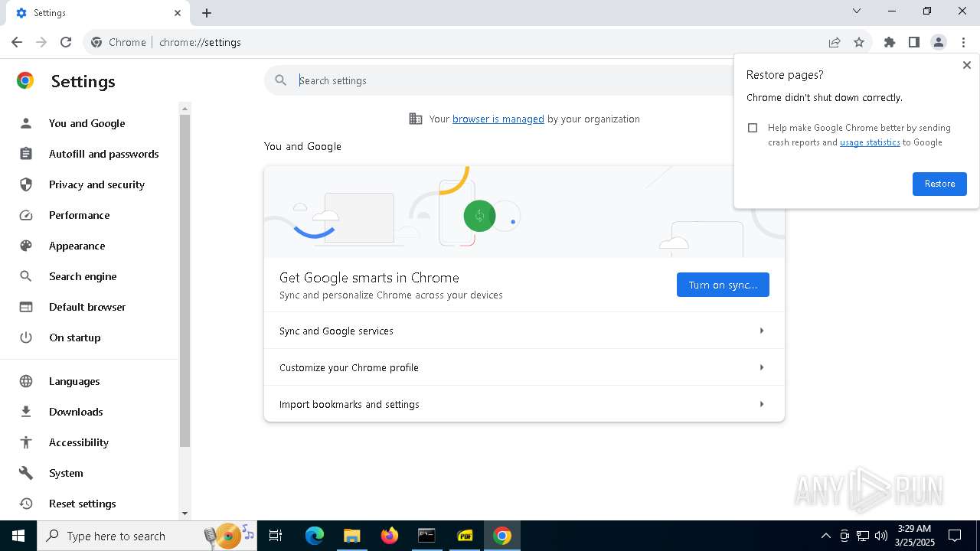Close the Settings tab
This screenshot has width=980, height=551.
(x=178, y=13)
